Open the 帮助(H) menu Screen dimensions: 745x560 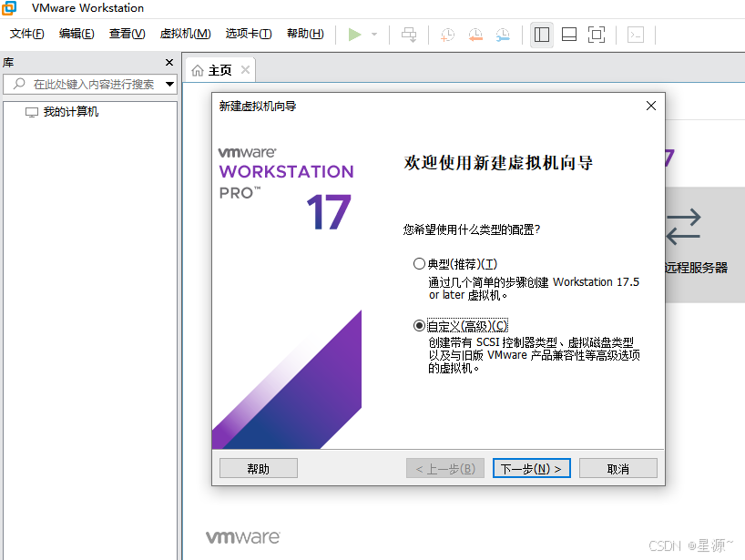(x=305, y=34)
